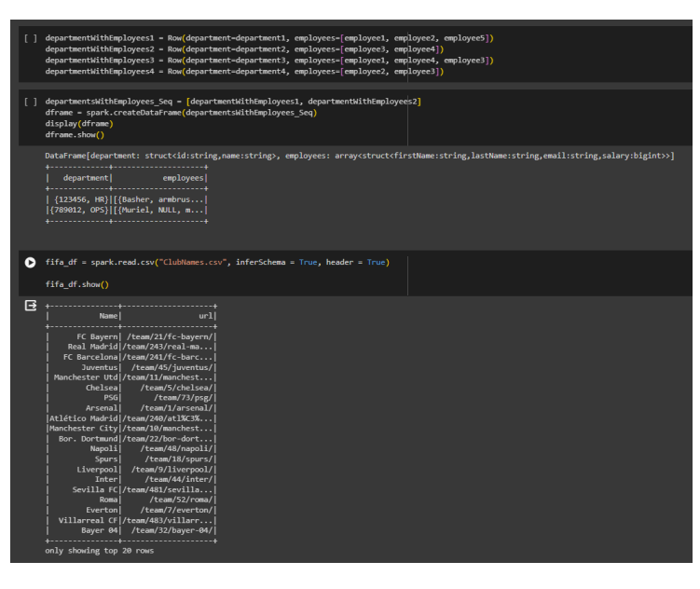Click the /team/73/psg/ url value
This screenshot has height=589, width=700.
coord(183,398)
